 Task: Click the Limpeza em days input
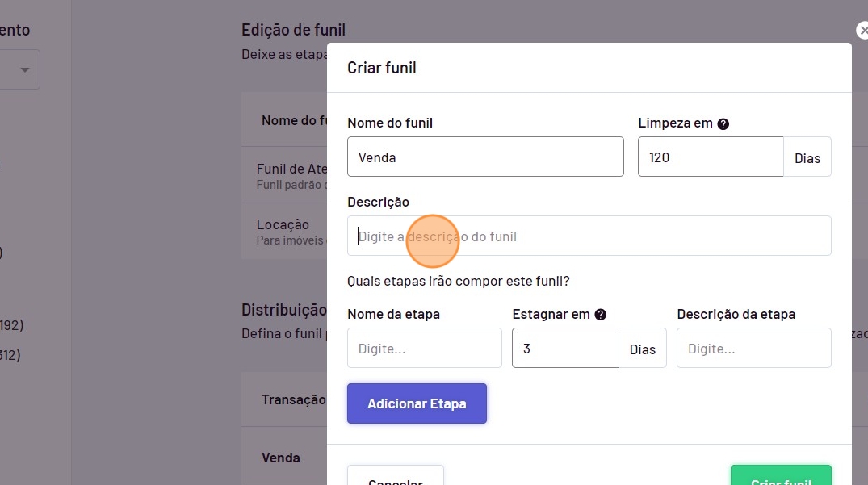coord(710,157)
